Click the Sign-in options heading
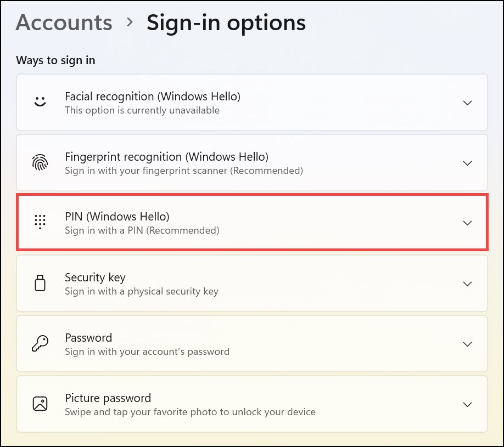This screenshot has height=447, width=504. (226, 22)
